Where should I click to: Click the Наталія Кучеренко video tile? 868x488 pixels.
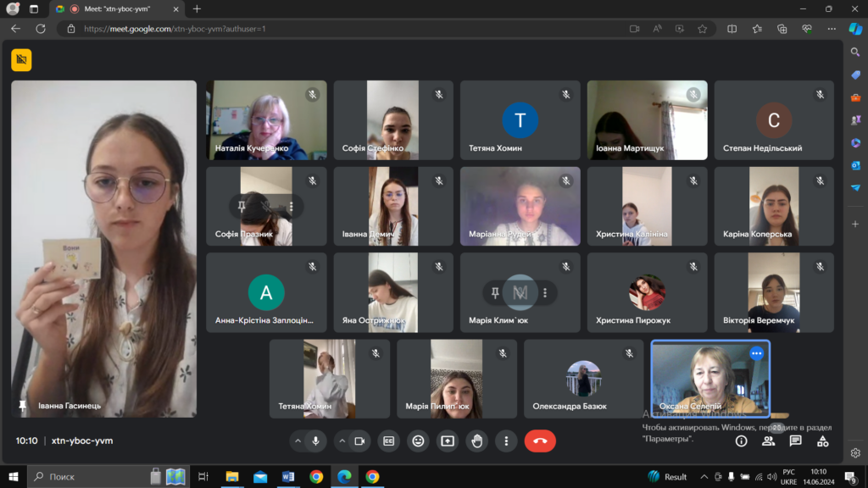point(266,120)
